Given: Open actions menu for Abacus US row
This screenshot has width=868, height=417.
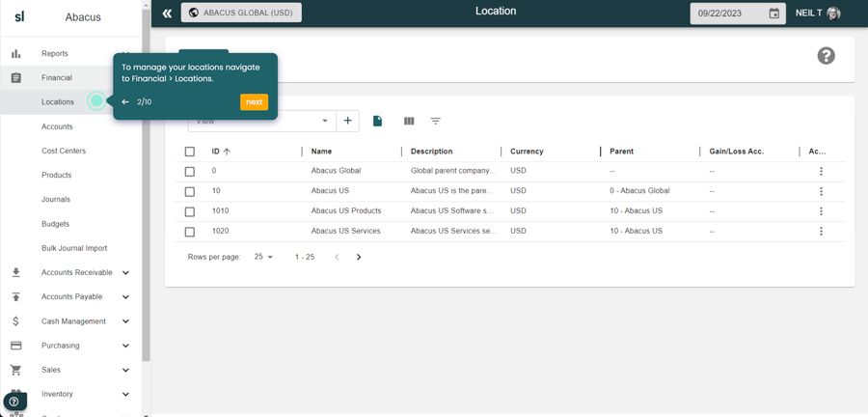Looking at the screenshot, I should tap(821, 191).
